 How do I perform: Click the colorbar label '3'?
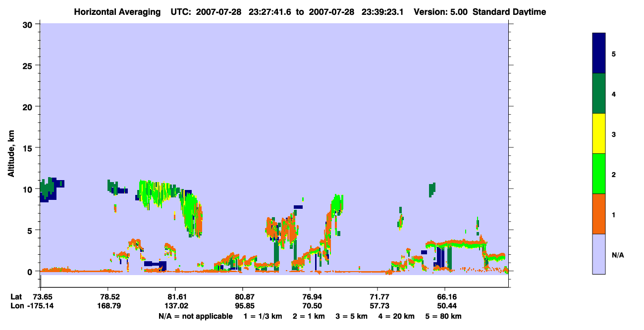(614, 134)
